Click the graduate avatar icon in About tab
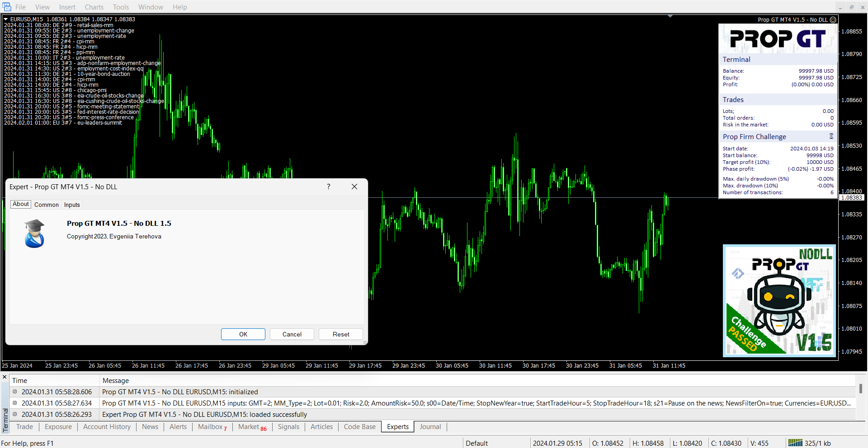 coord(34,233)
